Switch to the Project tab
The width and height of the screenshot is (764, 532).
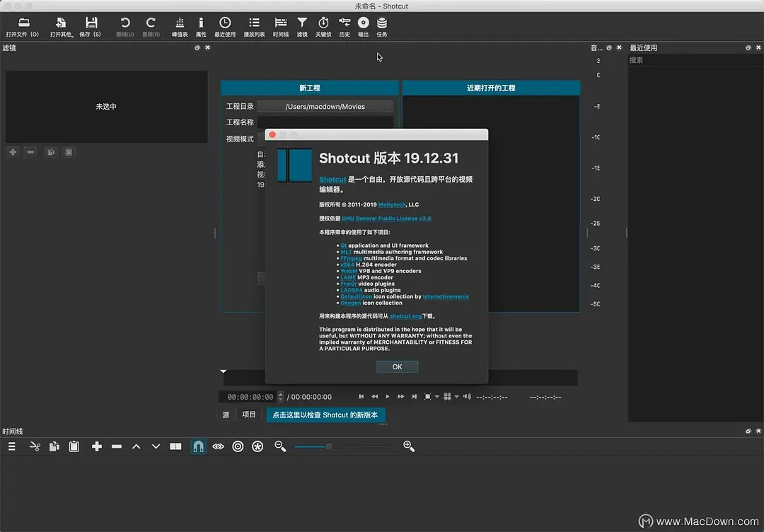pos(248,415)
